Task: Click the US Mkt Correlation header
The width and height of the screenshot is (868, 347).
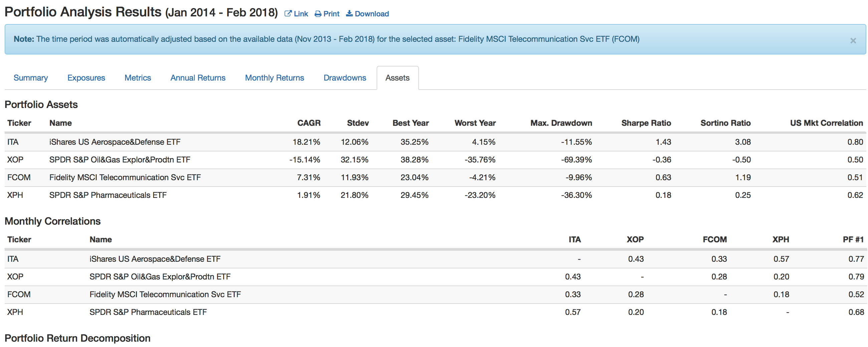Action: pyautogui.click(x=826, y=123)
